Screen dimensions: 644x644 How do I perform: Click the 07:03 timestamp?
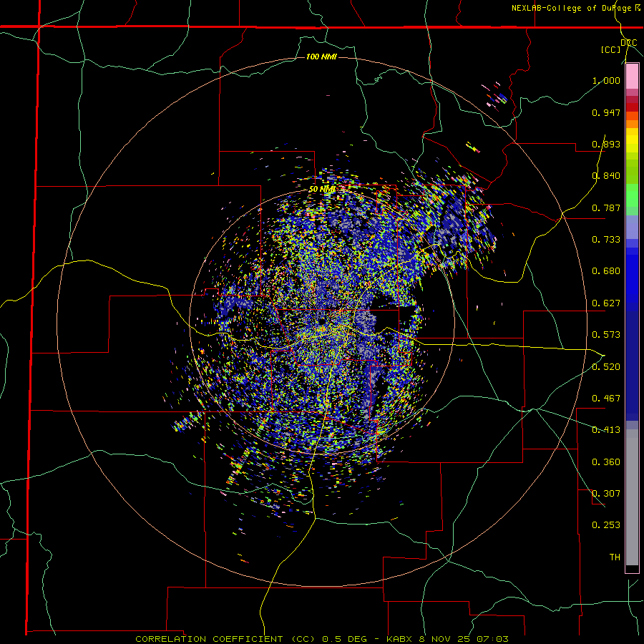click(x=492, y=639)
